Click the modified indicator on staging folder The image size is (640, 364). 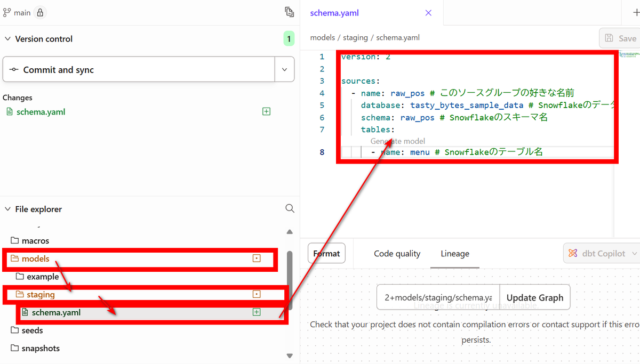point(257,294)
